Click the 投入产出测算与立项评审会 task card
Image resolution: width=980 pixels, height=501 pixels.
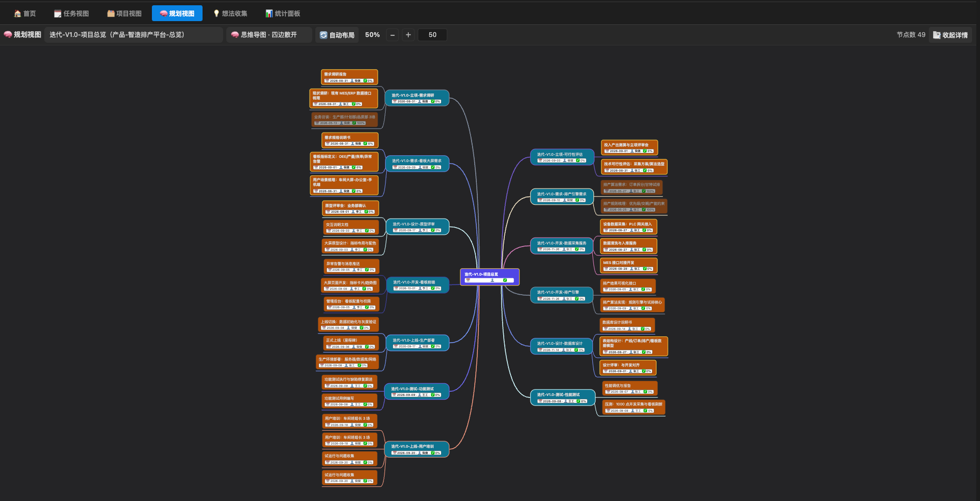(x=629, y=148)
